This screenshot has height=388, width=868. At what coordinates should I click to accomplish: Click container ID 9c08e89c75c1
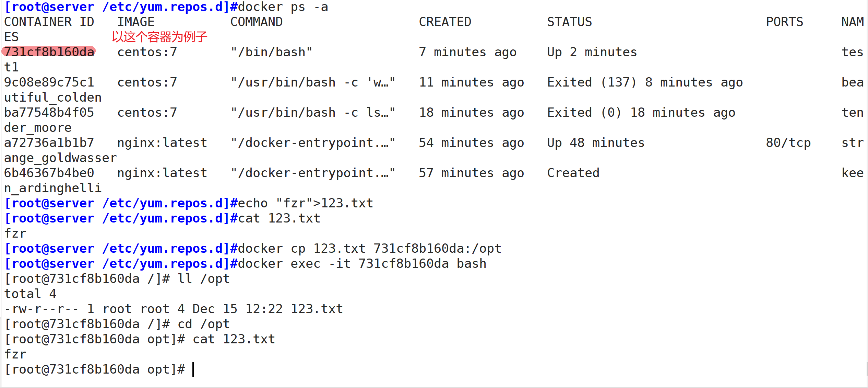[49, 82]
